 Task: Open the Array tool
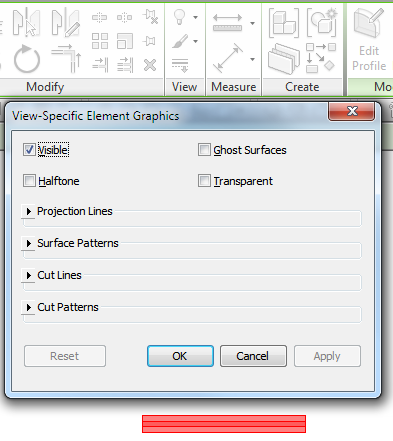click(100, 41)
